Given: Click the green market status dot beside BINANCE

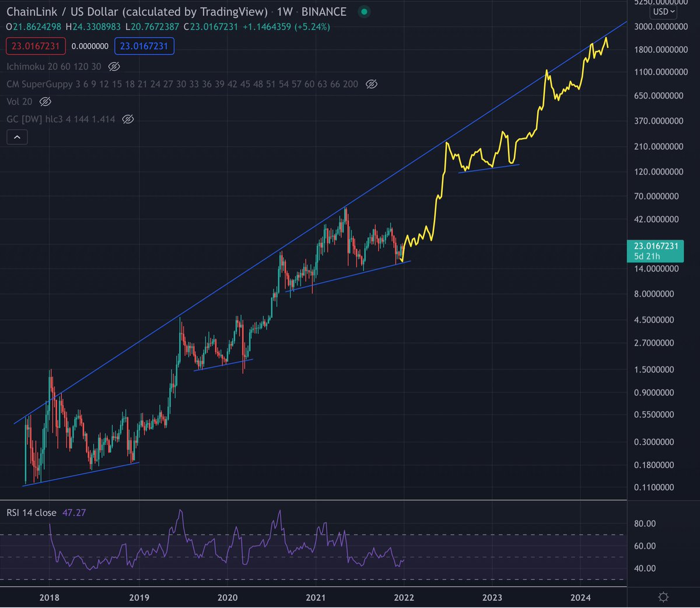Looking at the screenshot, I should pyautogui.click(x=364, y=11).
